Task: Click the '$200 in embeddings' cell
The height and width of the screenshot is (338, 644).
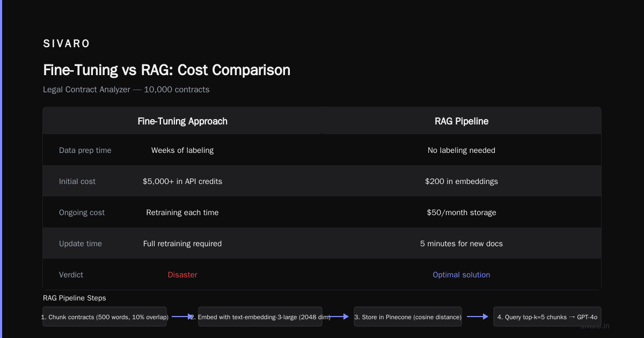Action: 462,181
